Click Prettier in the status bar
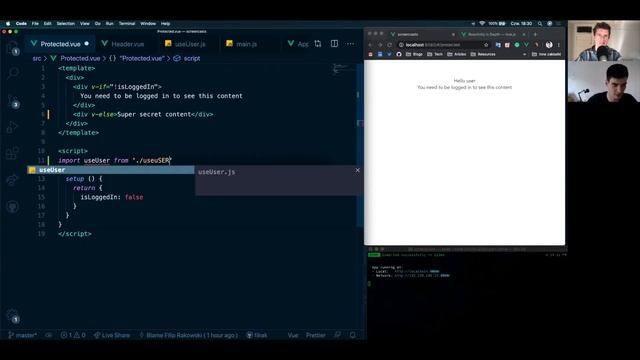640x360 pixels. tap(316, 335)
